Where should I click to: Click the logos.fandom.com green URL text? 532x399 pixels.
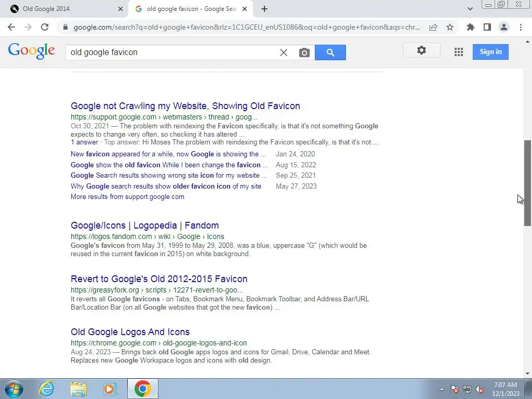147,236
